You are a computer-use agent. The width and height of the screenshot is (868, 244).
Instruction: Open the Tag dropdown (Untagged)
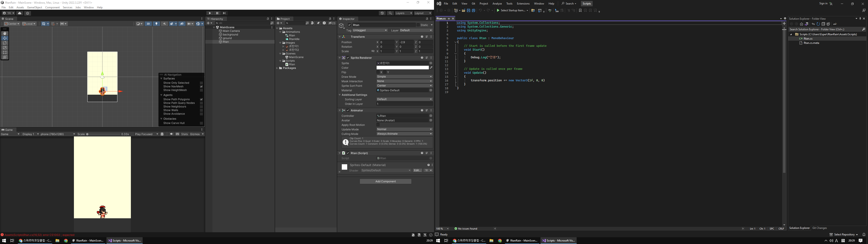370,30
